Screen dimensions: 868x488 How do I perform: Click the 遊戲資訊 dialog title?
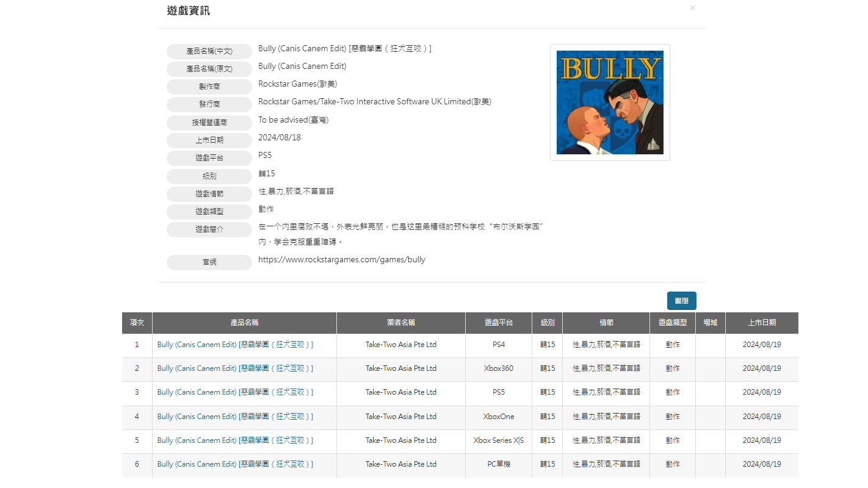tap(189, 10)
